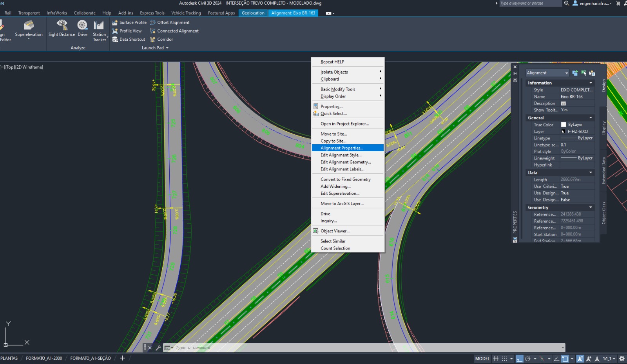Collapse the Information section in Properties
This screenshot has width=627, height=364.
click(x=591, y=83)
